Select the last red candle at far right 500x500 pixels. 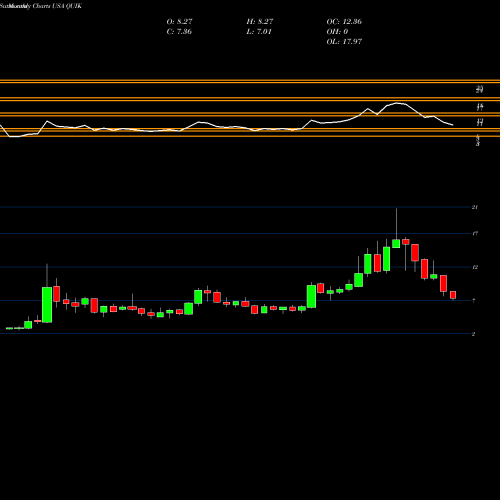[x=453, y=295]
